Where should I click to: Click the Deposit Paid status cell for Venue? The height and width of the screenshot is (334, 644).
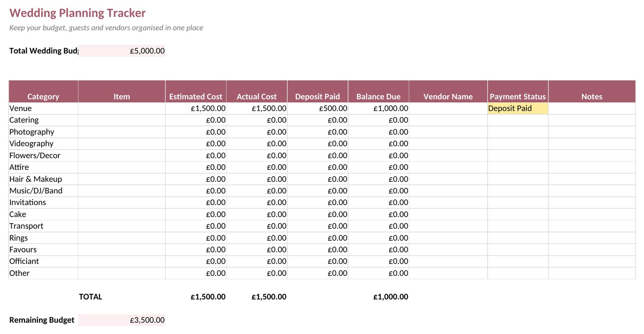(x=518, y=108)
